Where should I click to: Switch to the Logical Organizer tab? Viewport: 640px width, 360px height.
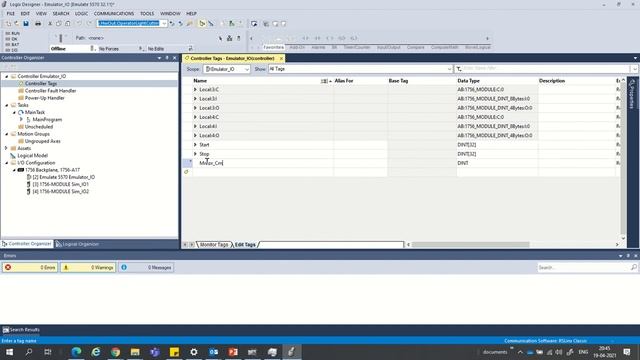(x=78, y=244)
